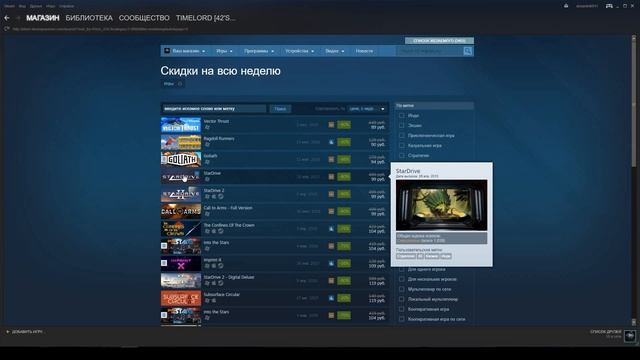Check the Для одного игрока filter
The image size is (640, 360).
point(402,269)
